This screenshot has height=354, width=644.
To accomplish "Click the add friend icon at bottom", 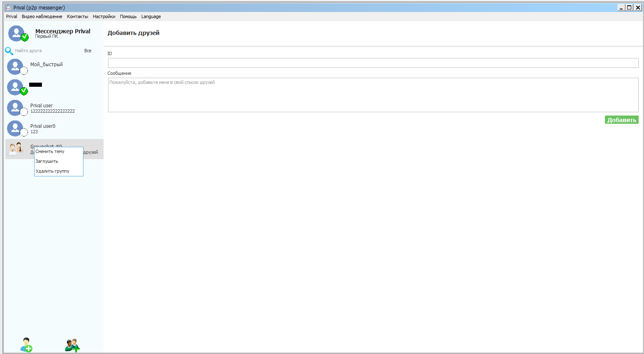I will pyautogui.click(x=26, y=345).
